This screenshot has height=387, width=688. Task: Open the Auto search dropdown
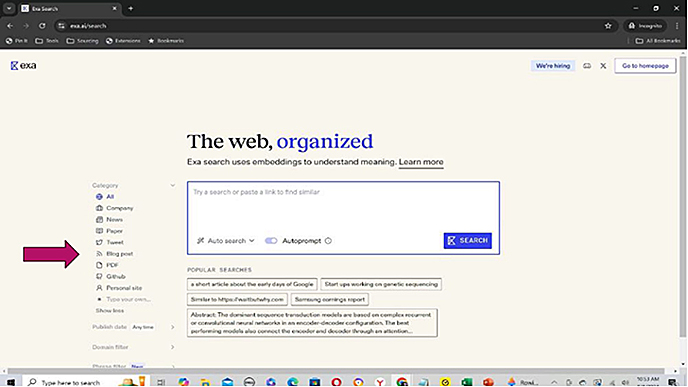(226, 240)
